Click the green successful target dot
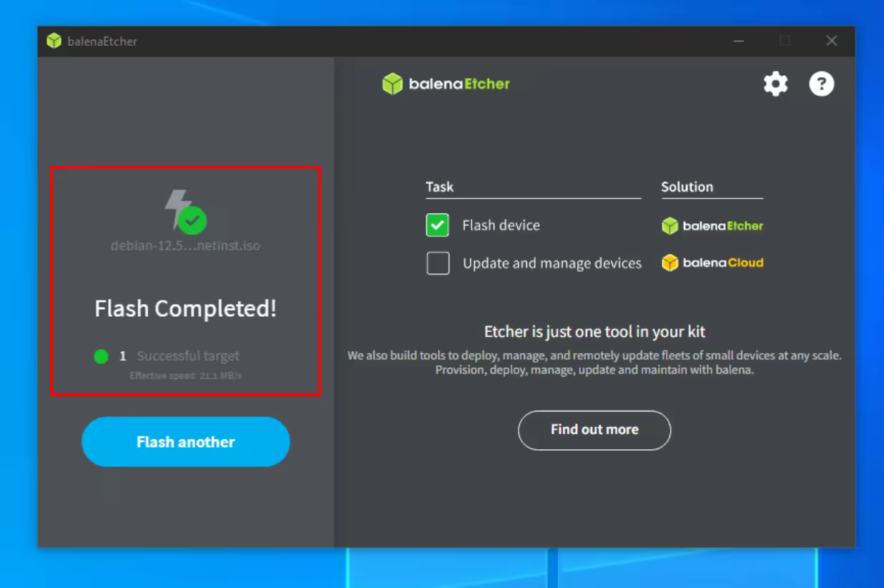Image resolution: width=884 pixels, height=588 pixels. tap(101, 356)
